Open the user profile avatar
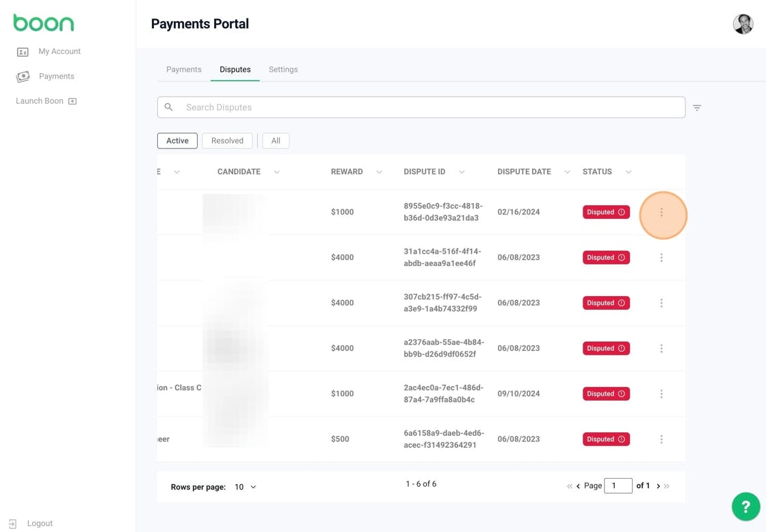766x532 pixels. coord(743,24)
